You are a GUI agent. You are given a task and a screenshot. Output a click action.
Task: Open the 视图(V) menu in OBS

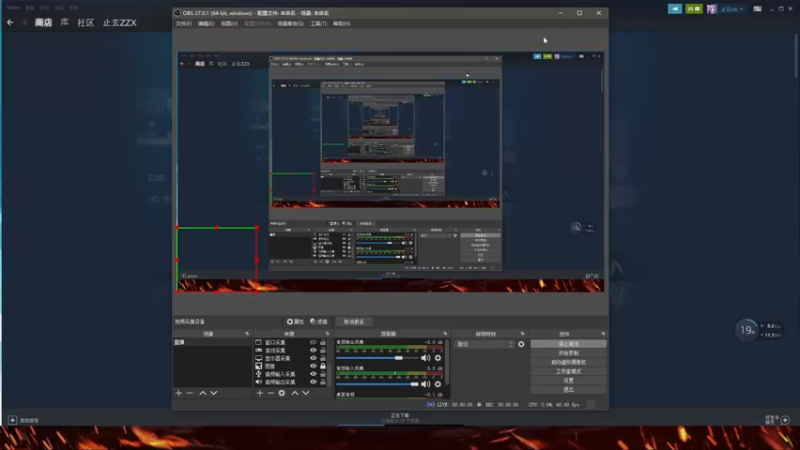(x=229, y=23)
